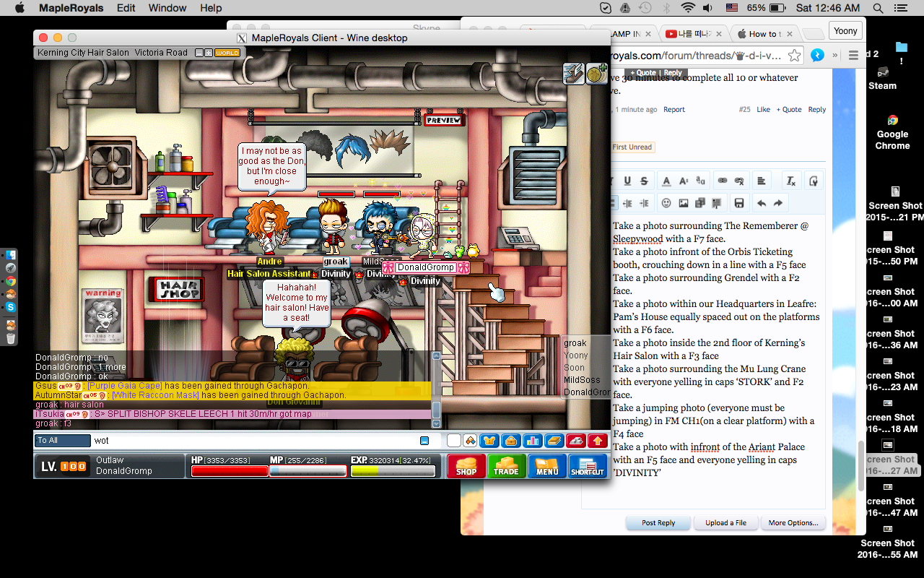Viewport: 924px width, 578px height.
Task: Click the red key settings icon in game
Action: [x=575, y=441]
